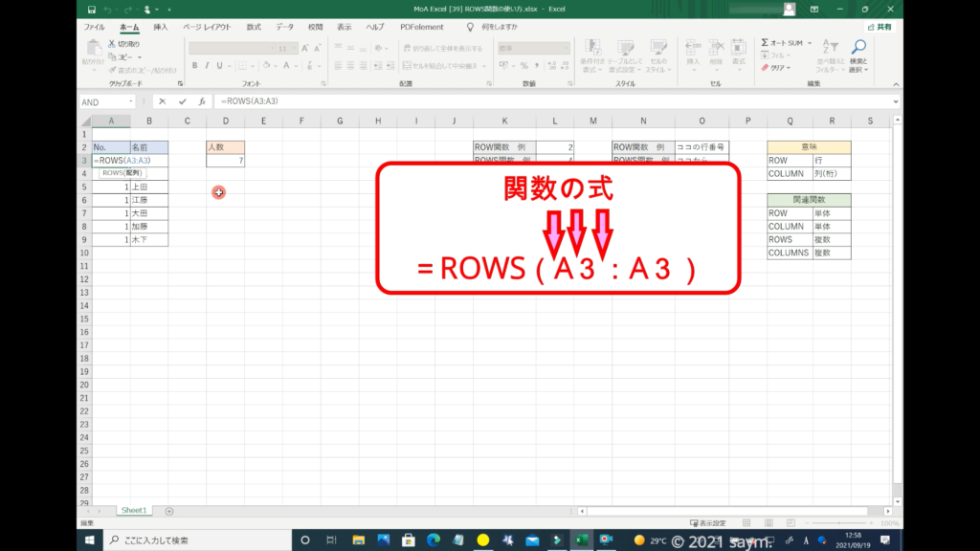The height and width of the screenshot is (551, 980).
Task: Select the Sheet1 worksheet tab
Action: click(133, 511)
